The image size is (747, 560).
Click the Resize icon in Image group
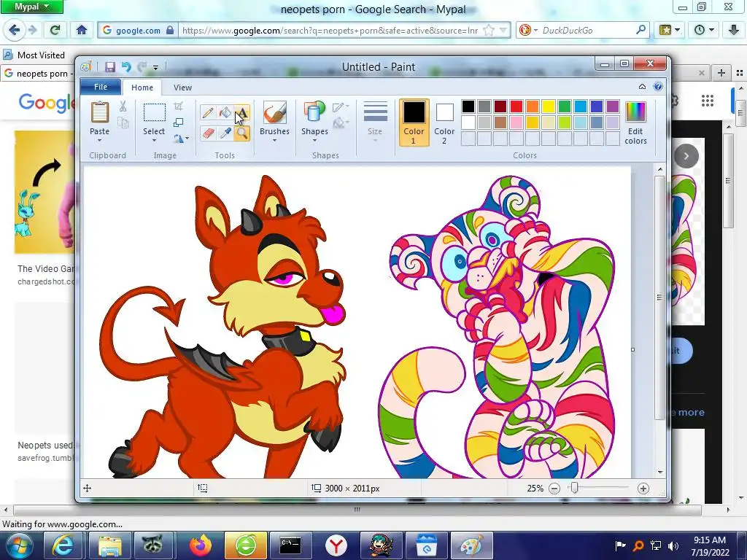(x=179, y=122)
